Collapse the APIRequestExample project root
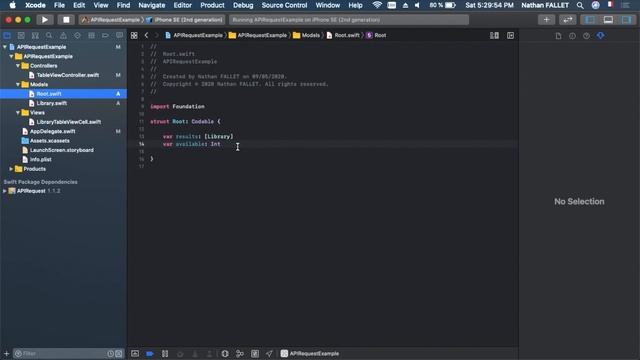 pos(5,47)
